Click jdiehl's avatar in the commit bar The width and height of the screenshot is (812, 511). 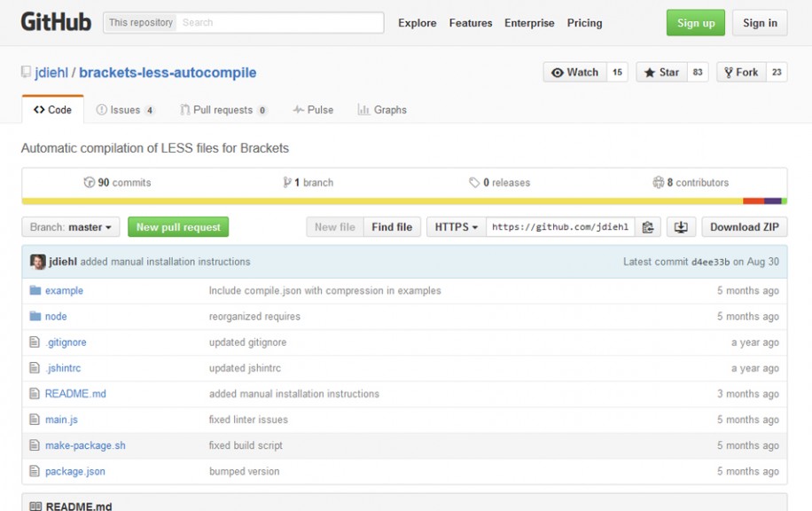pos(37,261)
